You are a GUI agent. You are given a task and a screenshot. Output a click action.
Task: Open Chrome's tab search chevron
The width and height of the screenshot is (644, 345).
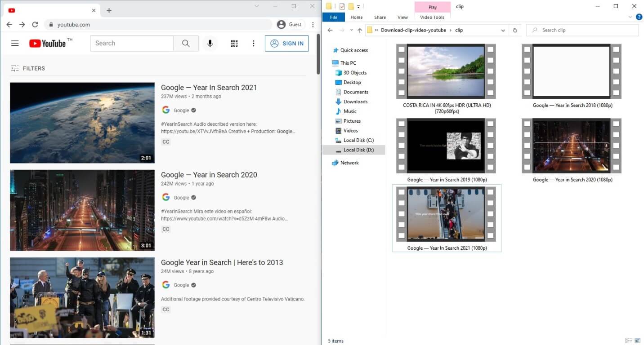pos(257,6)
